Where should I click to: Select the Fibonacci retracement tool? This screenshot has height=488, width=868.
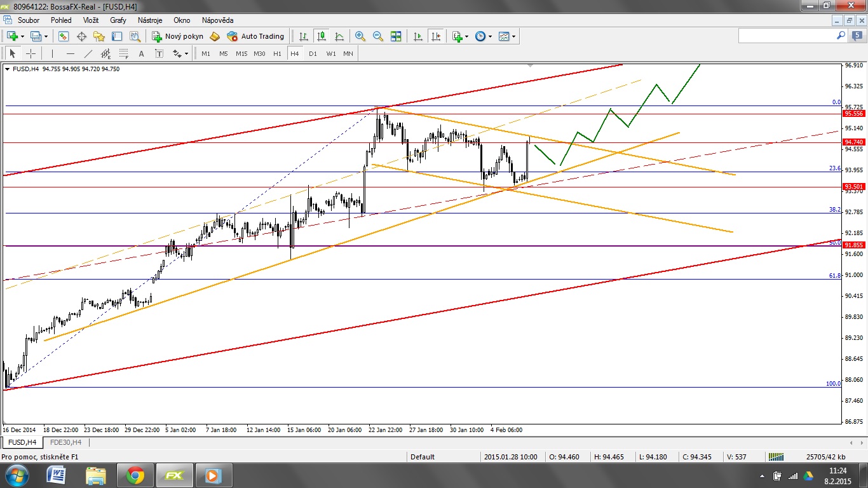pyautogui.click(x=123, y=53)
